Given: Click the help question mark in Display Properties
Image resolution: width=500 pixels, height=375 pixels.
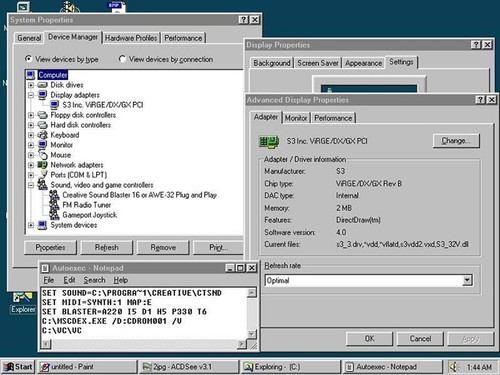Looking at the screenshot, I should click(x=476, y=45).
